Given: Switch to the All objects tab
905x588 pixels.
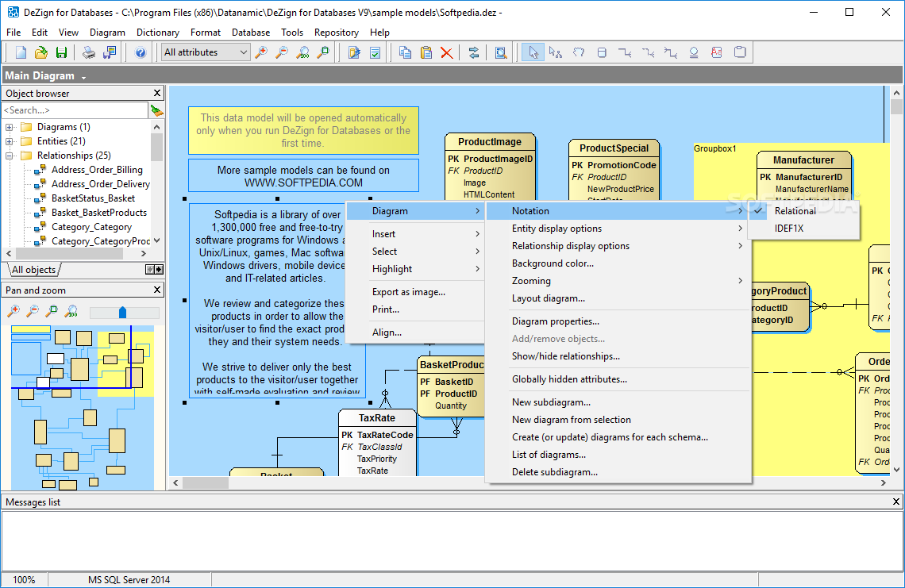Looking at the screenshot, I should (34, 270).
